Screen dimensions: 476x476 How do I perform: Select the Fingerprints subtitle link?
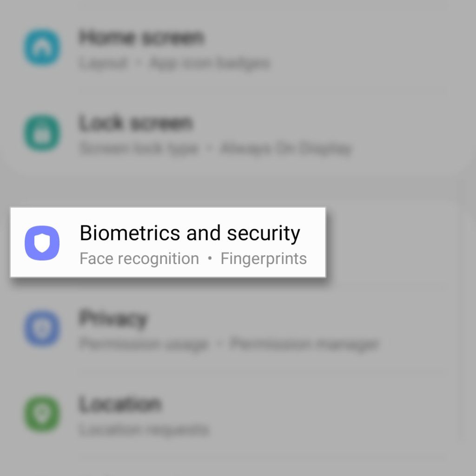tap(264, 258)
